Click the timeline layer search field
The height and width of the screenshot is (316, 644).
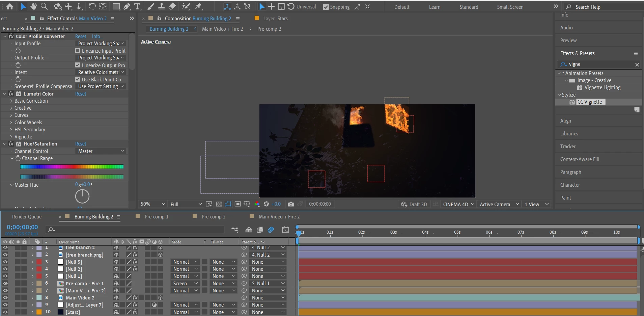click(135, 230)
